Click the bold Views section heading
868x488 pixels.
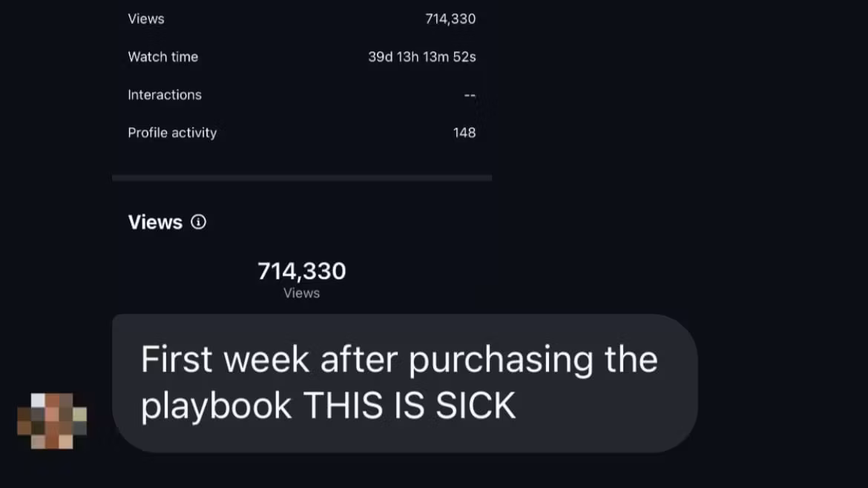[155, 222]
